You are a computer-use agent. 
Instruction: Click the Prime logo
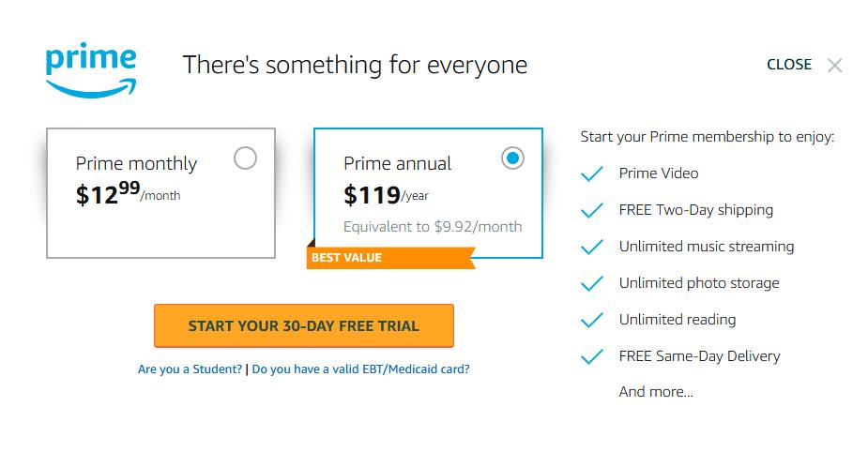coord(91,69)
